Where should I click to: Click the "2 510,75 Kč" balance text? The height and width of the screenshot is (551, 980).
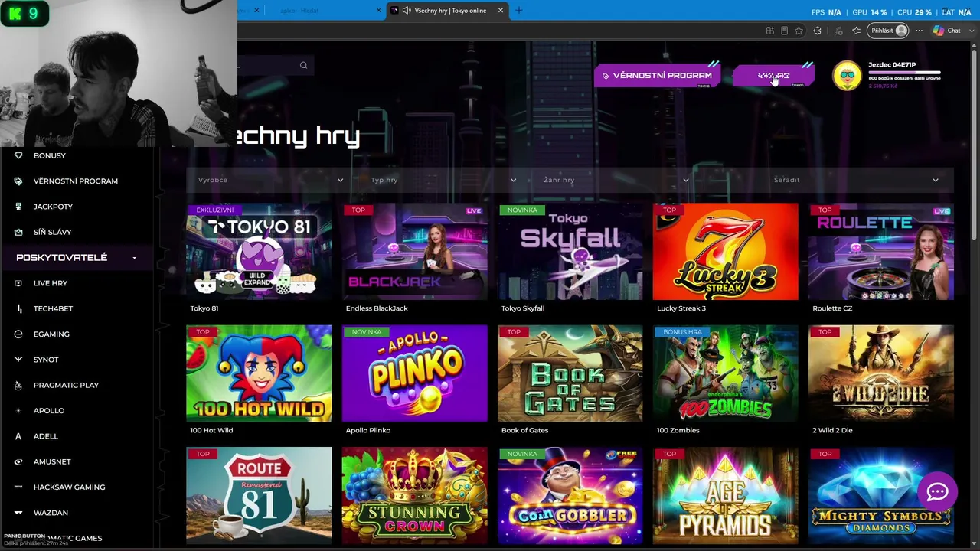pyautogui.click(x=883, y=86)
